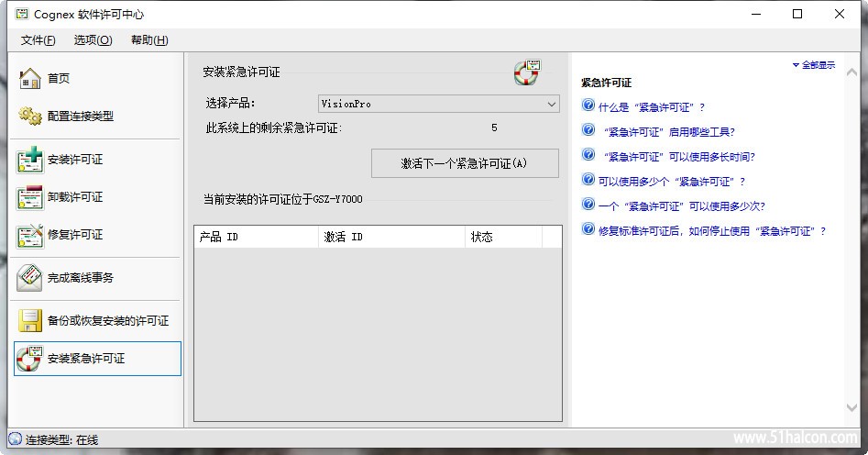Open the 帮助(H) menu
This screenshot has height=455, width=868.
click(149, 39)
